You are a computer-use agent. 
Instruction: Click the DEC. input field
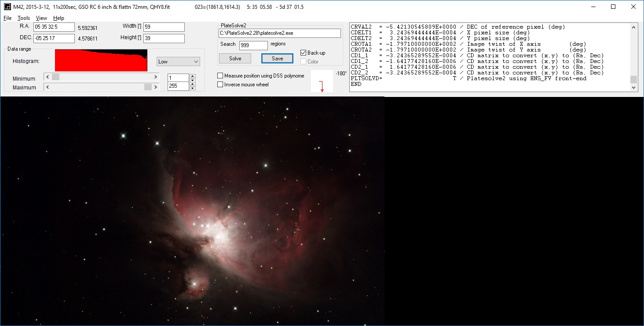coord(54,38)
